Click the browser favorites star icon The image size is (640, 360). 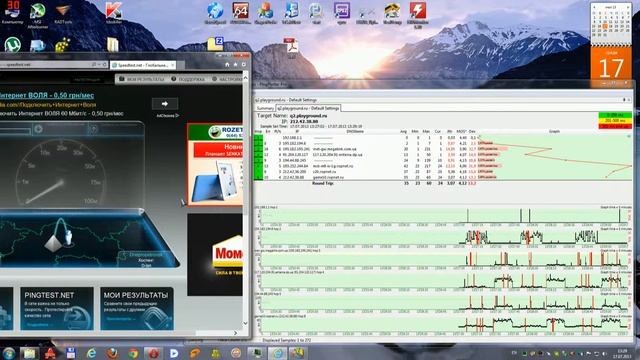[236, 64]
